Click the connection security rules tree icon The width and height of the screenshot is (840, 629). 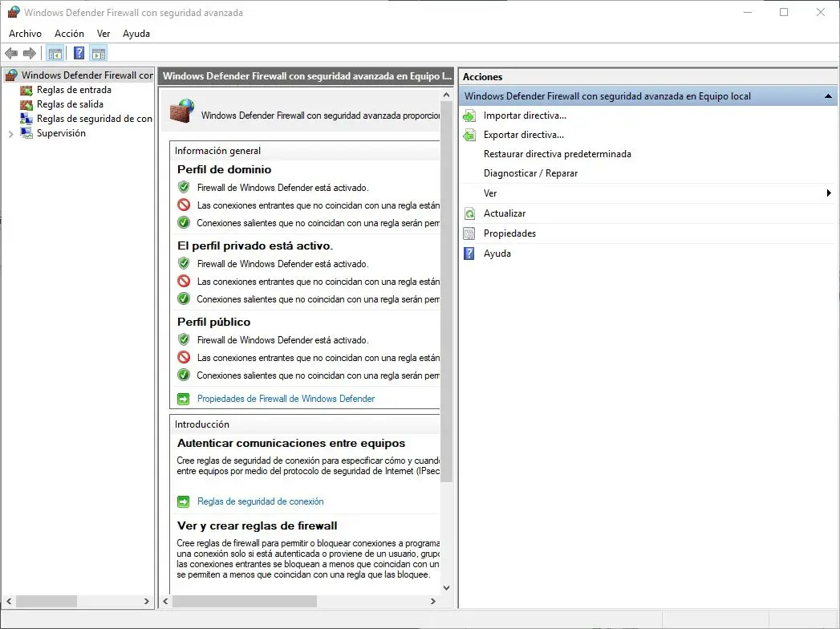tap(26, 119)
